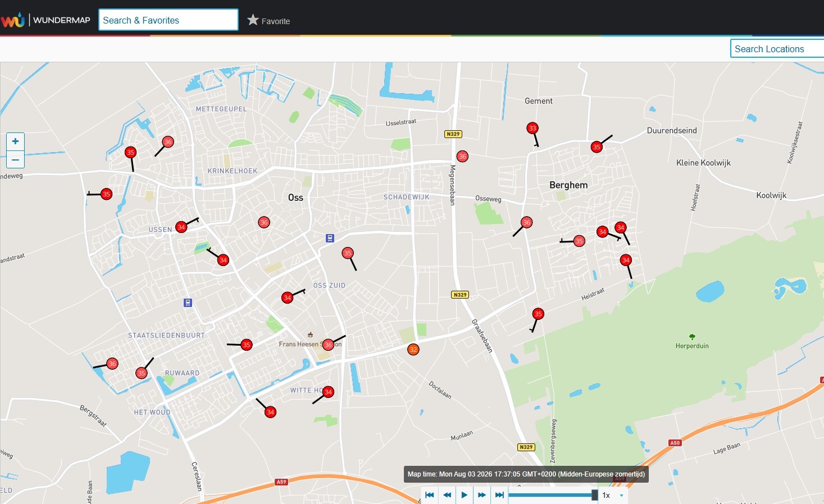
Task: Click the SCHADEWIJK district label
Action: coord(407,197)
